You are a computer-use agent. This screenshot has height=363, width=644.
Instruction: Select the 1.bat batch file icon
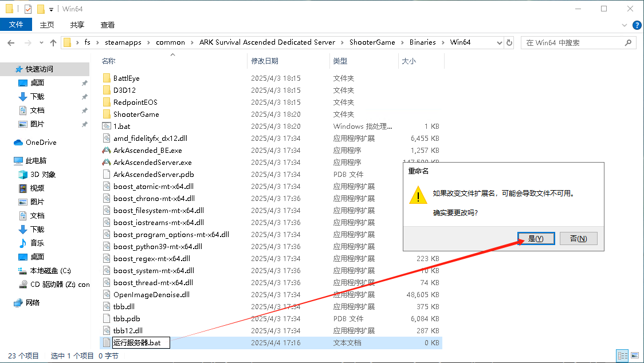pyautogui.click(x=107, y=126)
